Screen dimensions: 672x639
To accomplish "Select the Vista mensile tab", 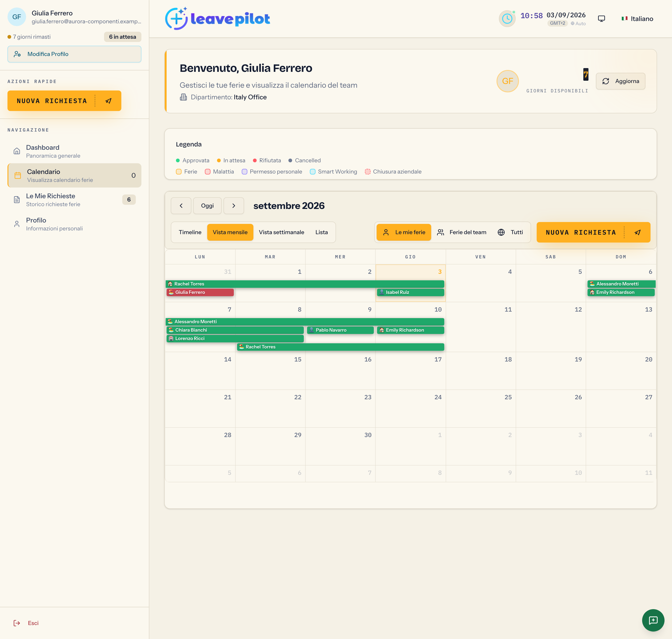I will pyautogui.click(x=230, y=232).
